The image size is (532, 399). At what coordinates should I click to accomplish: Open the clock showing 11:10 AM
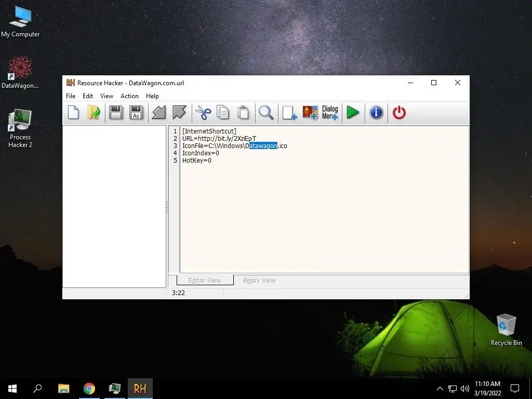487,389
